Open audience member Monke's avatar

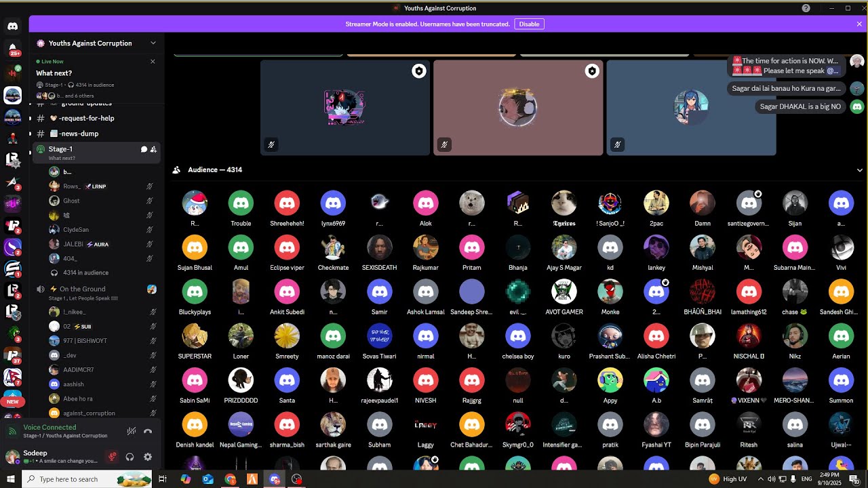(610, 291)
